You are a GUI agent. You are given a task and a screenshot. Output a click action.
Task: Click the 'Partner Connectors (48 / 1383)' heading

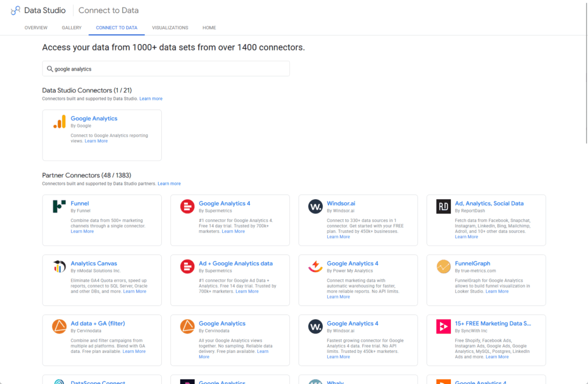(87, 176)
